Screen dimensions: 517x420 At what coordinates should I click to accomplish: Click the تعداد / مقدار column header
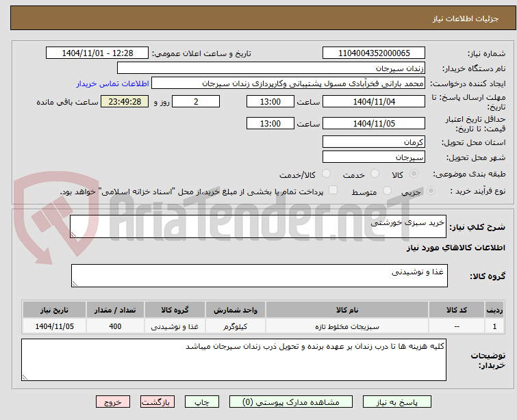pyautogui.click(x=115, y=310)
